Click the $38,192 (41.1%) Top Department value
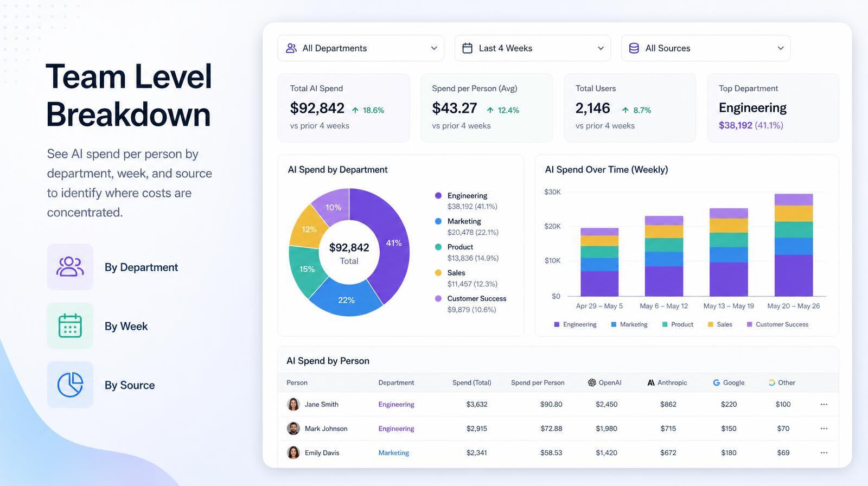Image resolution: width=868 pixels, height=486 pixels. 751,125
